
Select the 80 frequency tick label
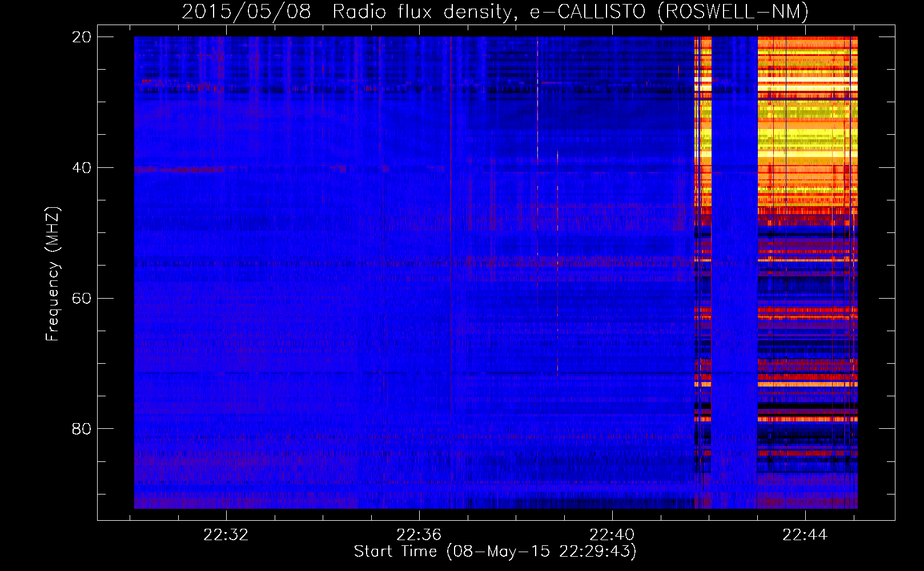82,429
